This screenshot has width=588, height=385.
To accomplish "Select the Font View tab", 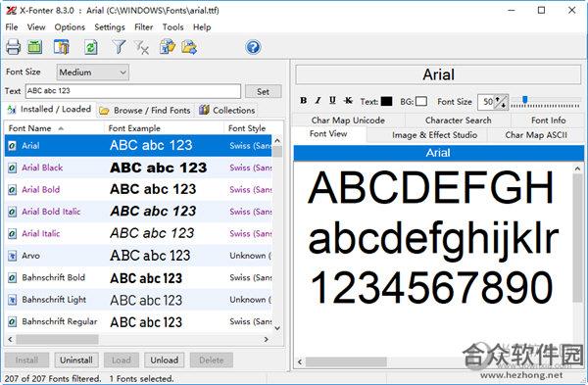I will [x=328, y=134].
